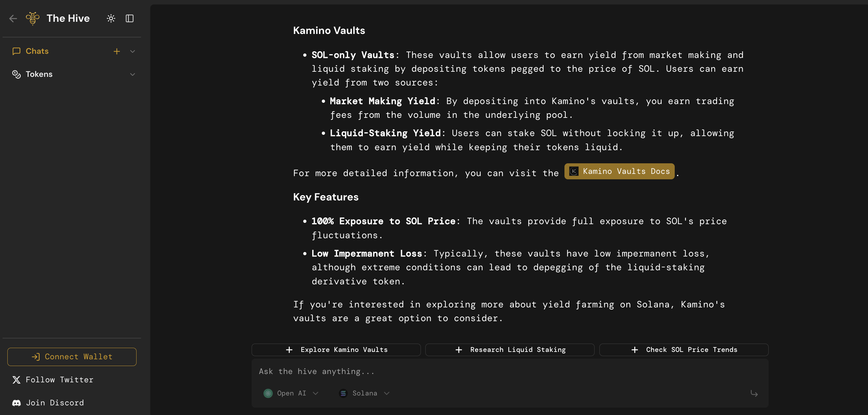Screen dimensions: 868x415
Task: Click the Connect Wallet button
Action: [72, 356]
